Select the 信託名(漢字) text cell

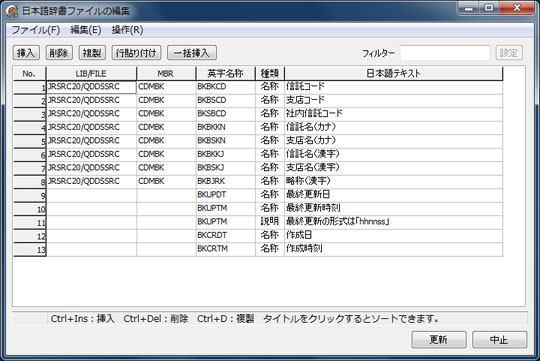tap(394, 154)
